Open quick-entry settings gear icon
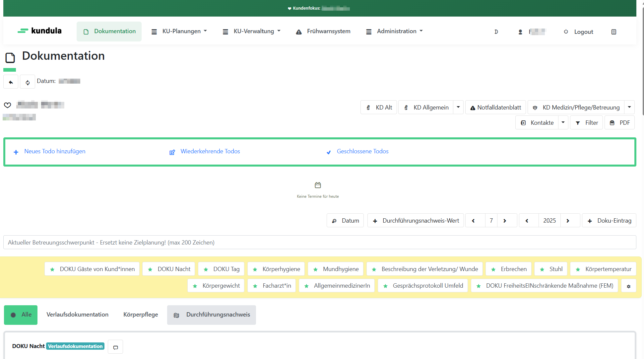644x359 pixels. pyautogui.click(x=628, y=286)
